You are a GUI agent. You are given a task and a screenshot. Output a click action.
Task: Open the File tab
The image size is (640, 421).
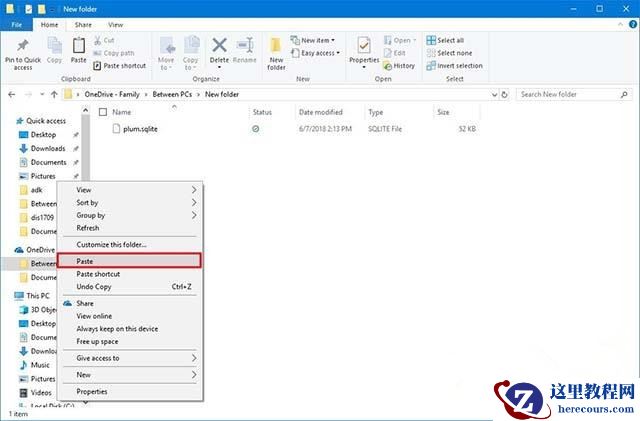click(x=17, y=25)
